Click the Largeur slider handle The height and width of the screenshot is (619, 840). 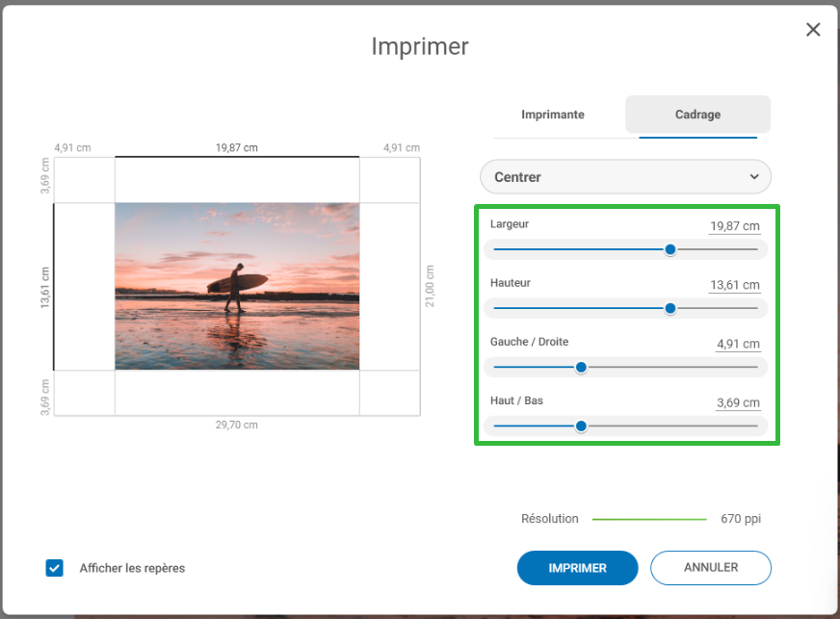(670, 249)
